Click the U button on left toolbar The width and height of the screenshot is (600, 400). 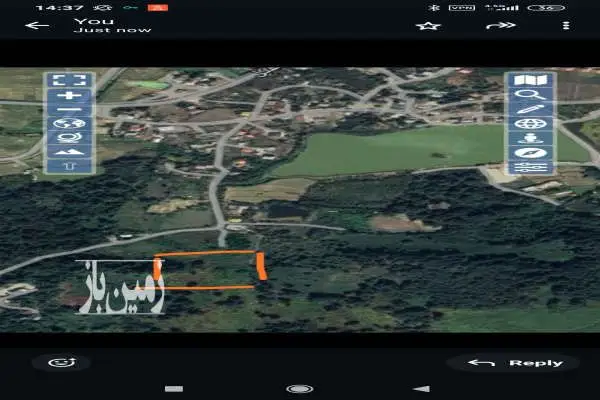(x=69, y=166)
